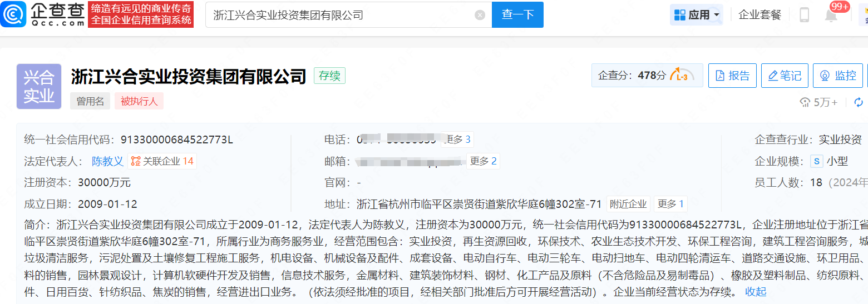Click the 附近企业 nearby companies button
This screenshot has width=868, height=304.
[628, 204]
